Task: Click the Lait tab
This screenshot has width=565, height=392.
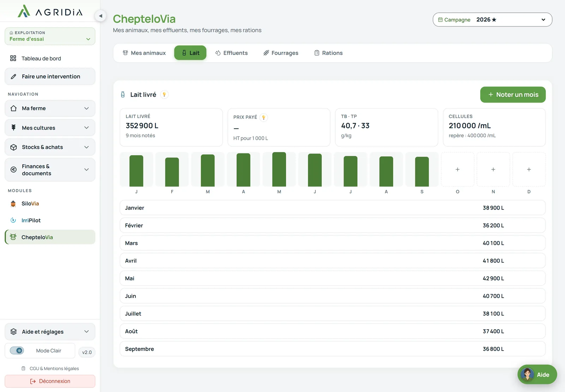Action: (x=190, y=53)
